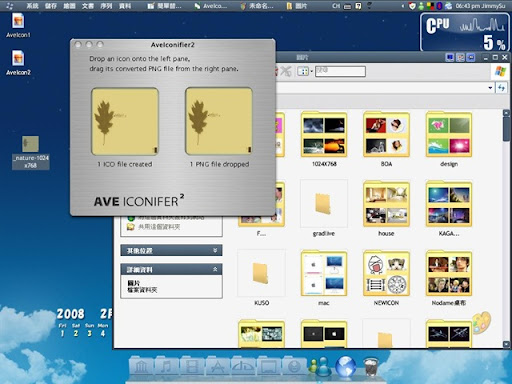Screen dimensions: 512x384
Task: Launch the globe browser icon in dock
Action: click(345, 366)
